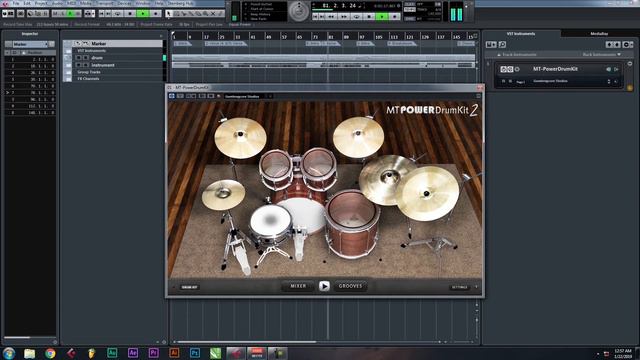
Task: Open the Devices menu
Action: click(x=124, y=3)
